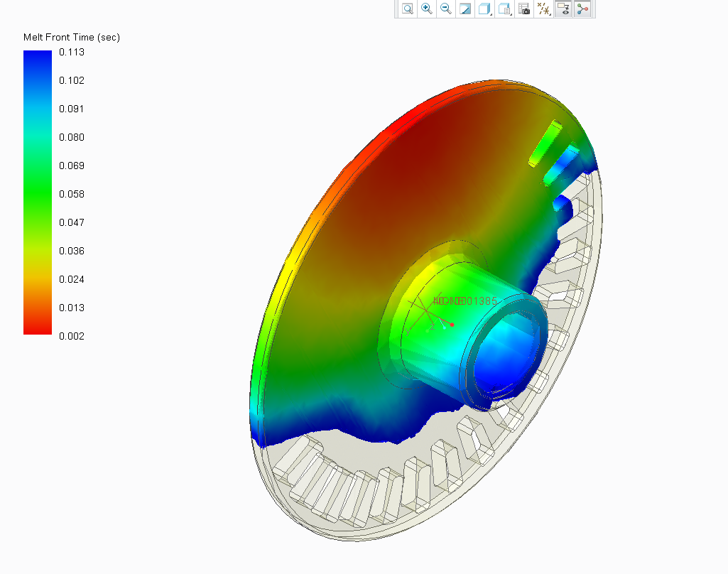Click the Refit zoom-to-fit icon

coord(408,9)
